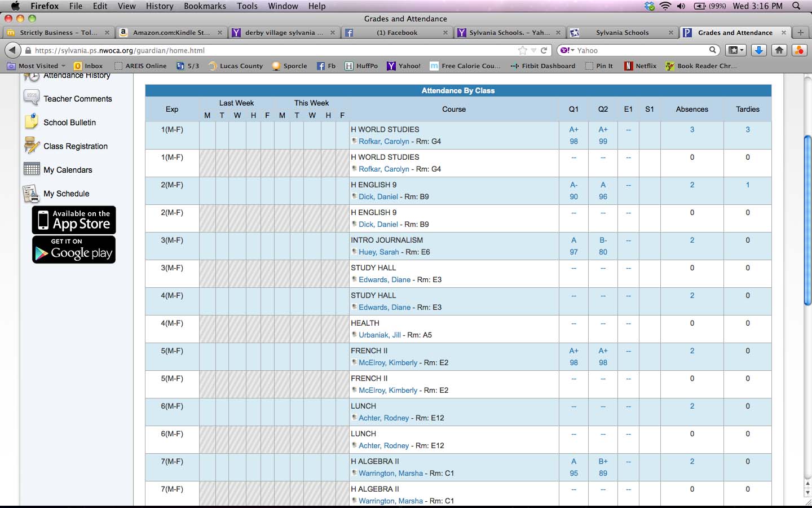Screen dimensions: 812x508
Task: Open the School Bulletin icon
Action: [31, 122]
